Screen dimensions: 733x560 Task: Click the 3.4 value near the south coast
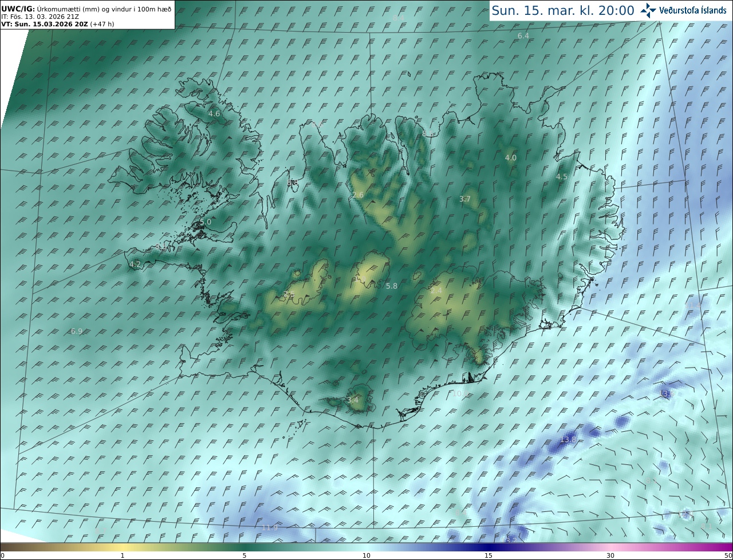[x=353, y=400]
